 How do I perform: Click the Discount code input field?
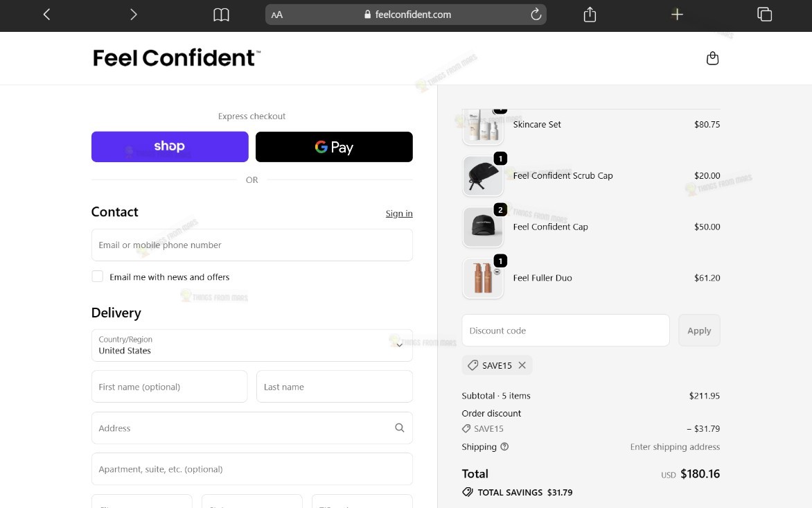[565, 331]
